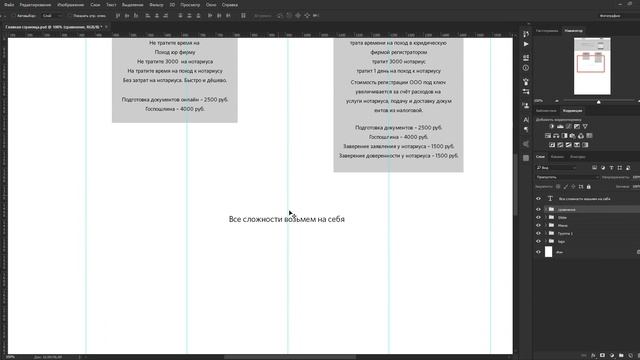The height and width of the screenshot is (360, 640).
Task: Switch to the Каналы tab
Action: [x=557, y=157]
